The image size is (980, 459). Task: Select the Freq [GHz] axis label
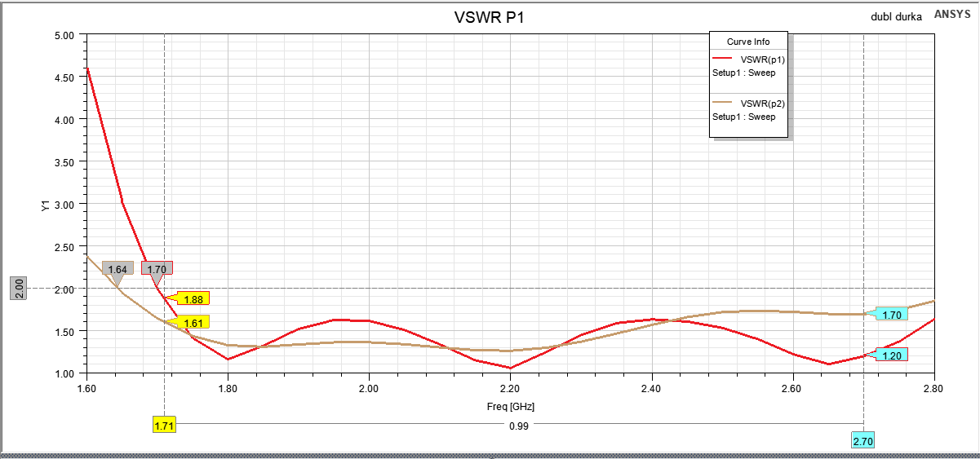point(510,406)
